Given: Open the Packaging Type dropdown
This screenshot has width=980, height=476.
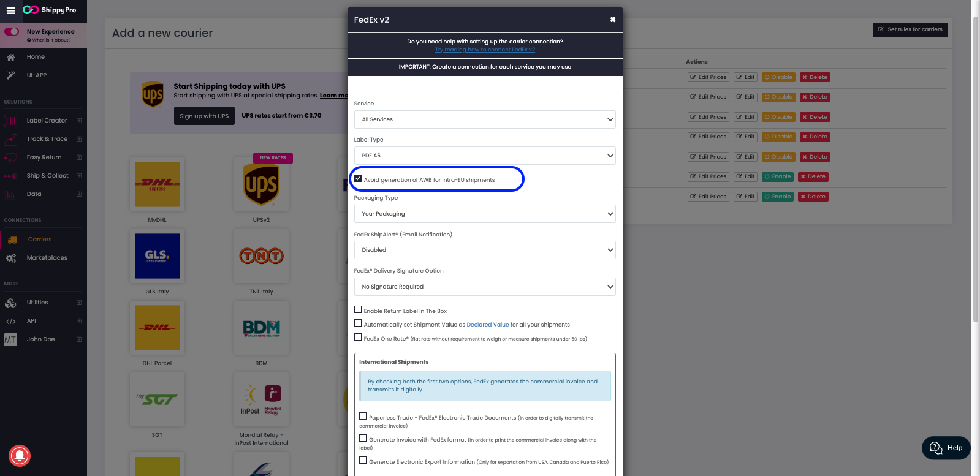Looking at the screenshot, I should (485, 214).
